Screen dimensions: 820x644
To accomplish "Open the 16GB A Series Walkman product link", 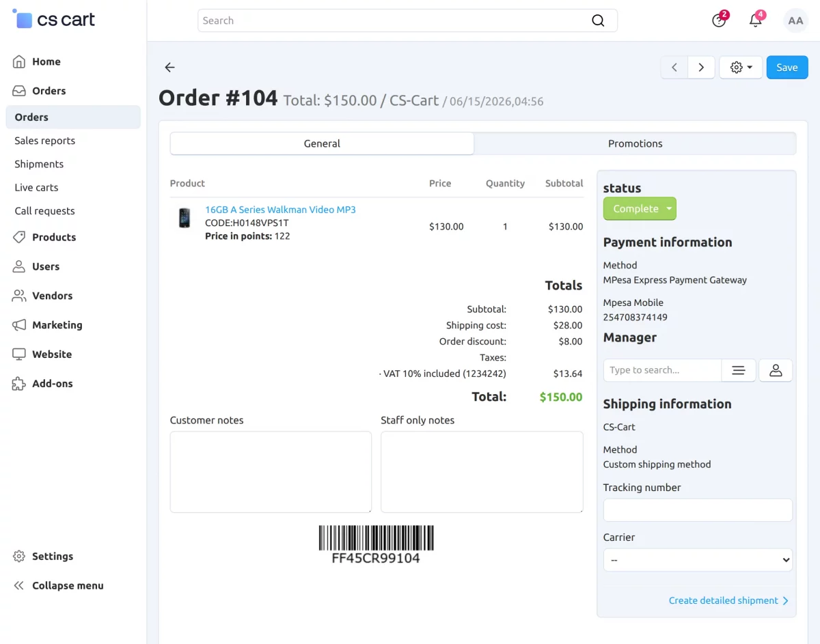I will 280,210.
